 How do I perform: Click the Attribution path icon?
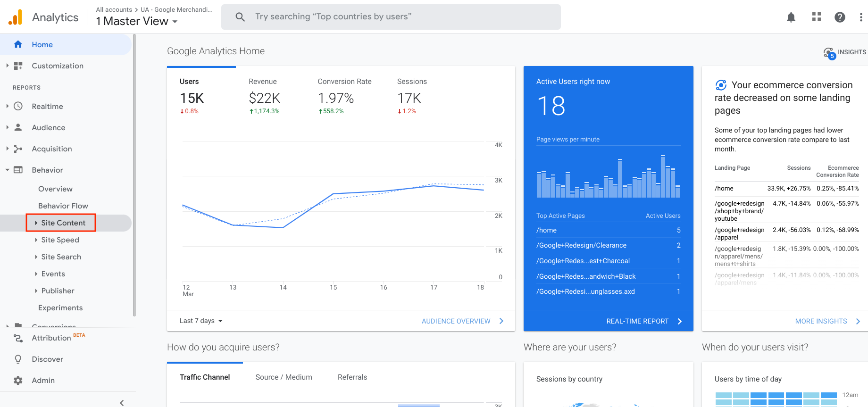(18, 338)
